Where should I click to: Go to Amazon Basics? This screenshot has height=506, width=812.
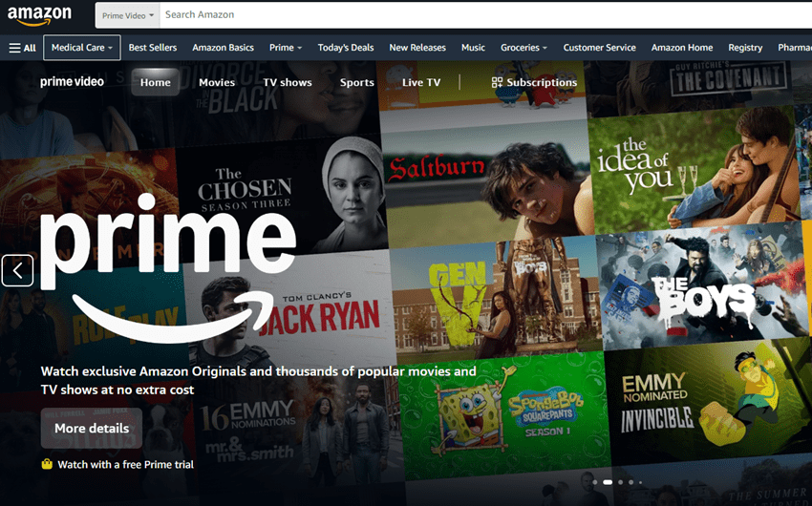click(223, 48)
